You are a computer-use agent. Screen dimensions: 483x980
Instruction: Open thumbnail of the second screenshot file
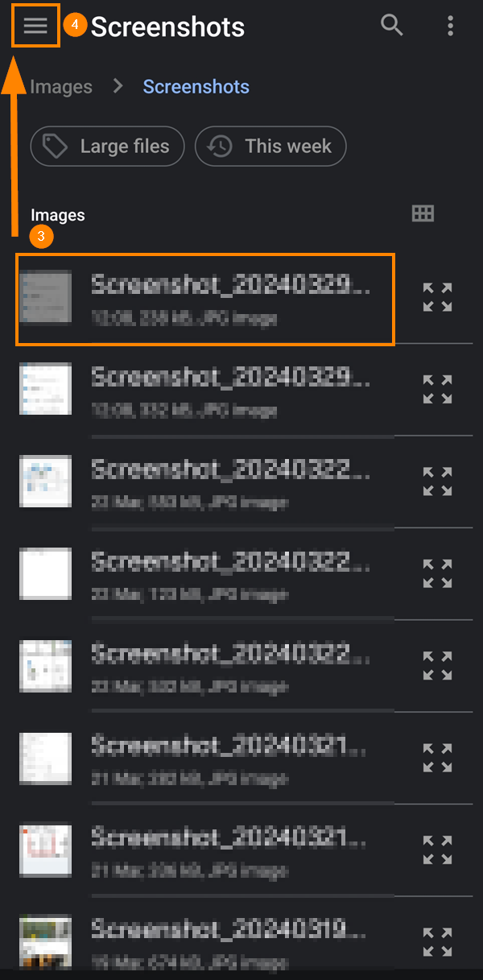click(45, 389)
